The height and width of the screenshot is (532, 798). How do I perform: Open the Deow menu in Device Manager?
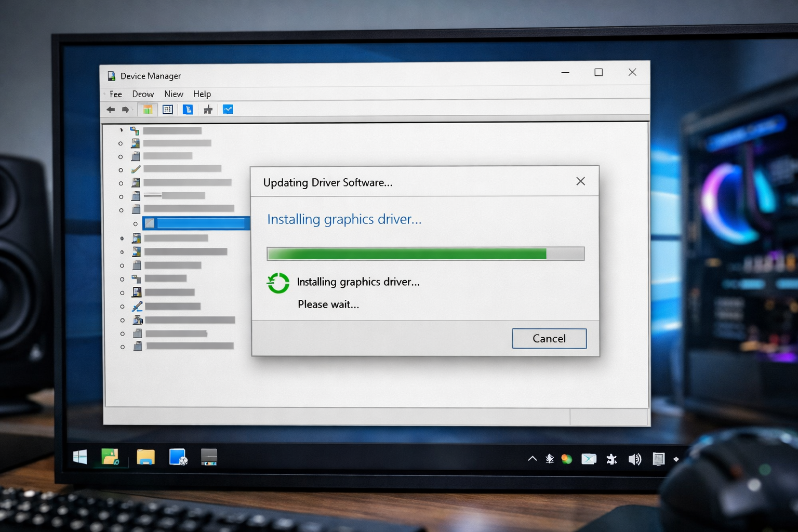click(143, 94)
